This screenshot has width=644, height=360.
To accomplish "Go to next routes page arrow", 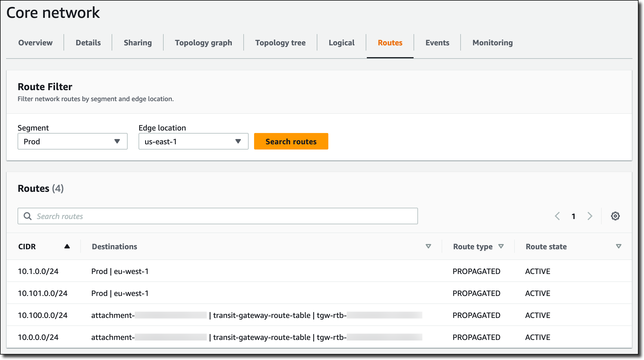I will [x=590, y=216].
